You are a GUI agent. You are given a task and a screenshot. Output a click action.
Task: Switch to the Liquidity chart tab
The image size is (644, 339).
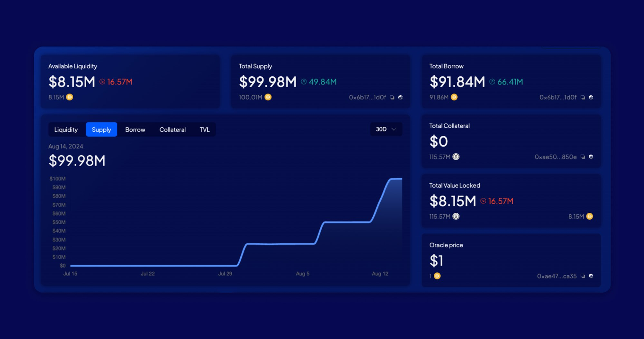point(66,130)
